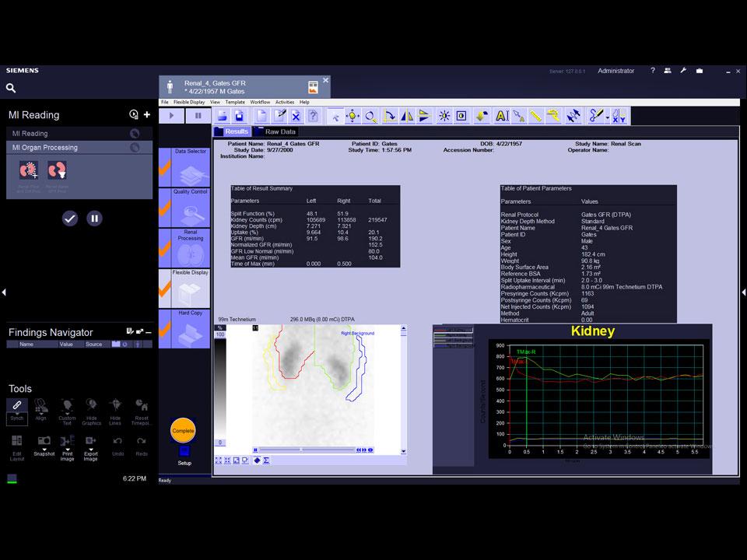Open the dropdown arrow beside curve drawing tool
747x560 pixels.
(x=608, y=117)
